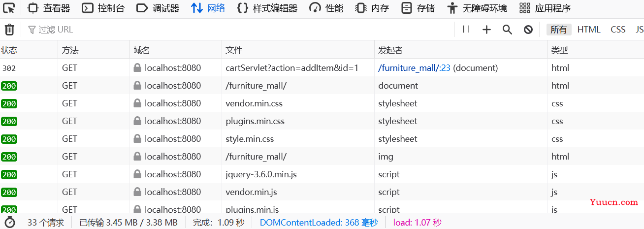Viewport: 644px width, 229px height.
Task: Click lock icon on the cartServlet row
Action: tap(137, 68)
